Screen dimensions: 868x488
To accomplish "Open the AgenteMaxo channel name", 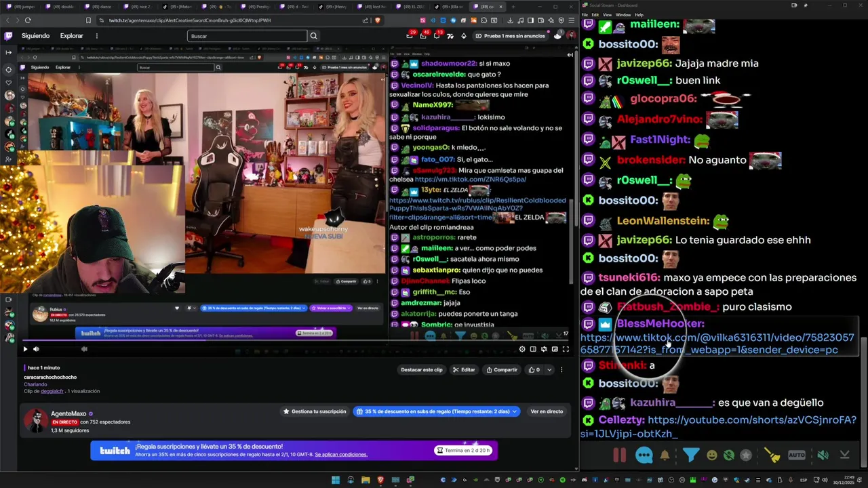I will 68,413.
